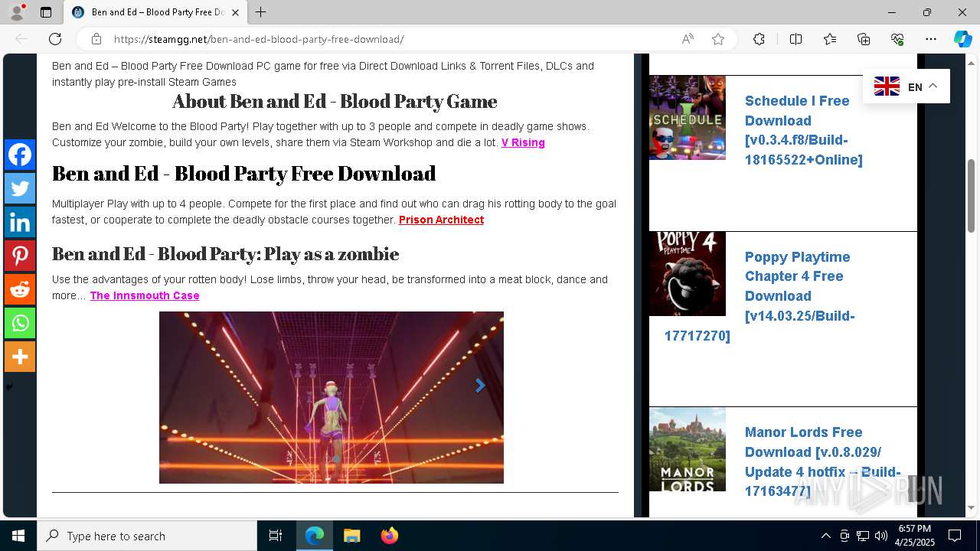Image resolution: width=980 pixels, height=551 pixels.
Task: Open the Favorites list
Action: [830, 39]
